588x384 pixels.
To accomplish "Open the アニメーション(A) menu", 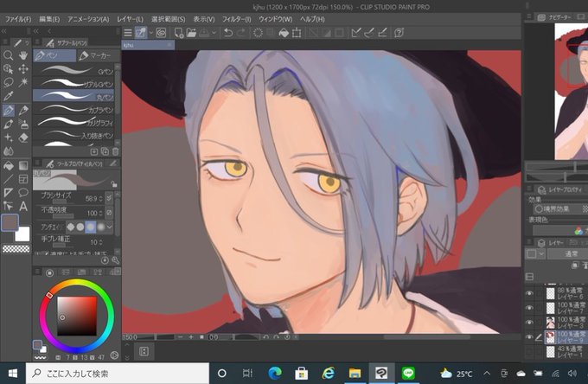I will 88,19.
